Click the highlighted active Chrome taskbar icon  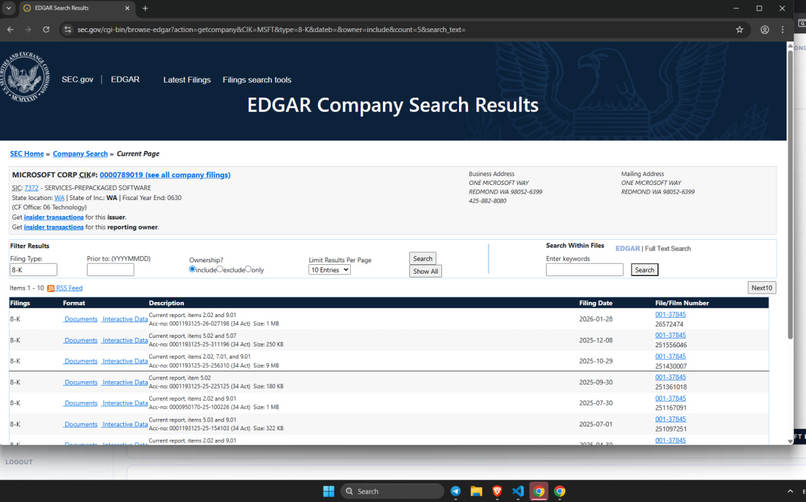click(x=539, y=491)
